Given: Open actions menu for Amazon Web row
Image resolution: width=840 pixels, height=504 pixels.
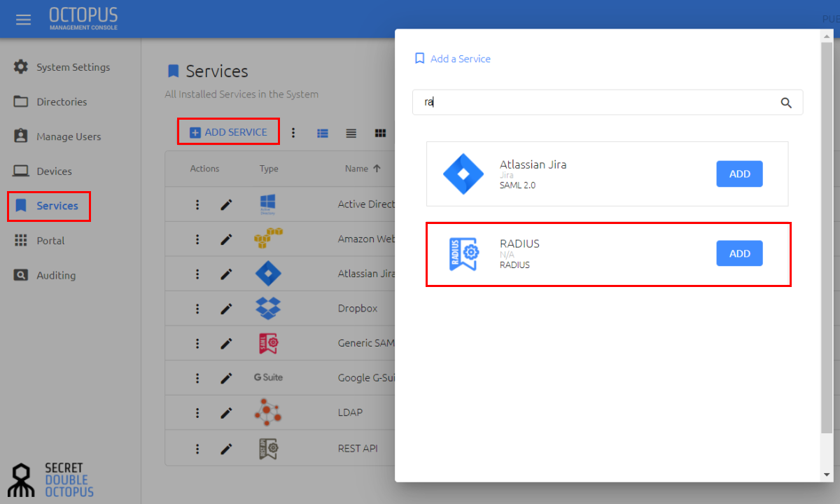Looking at the screenshot, I should pos(197,239).
